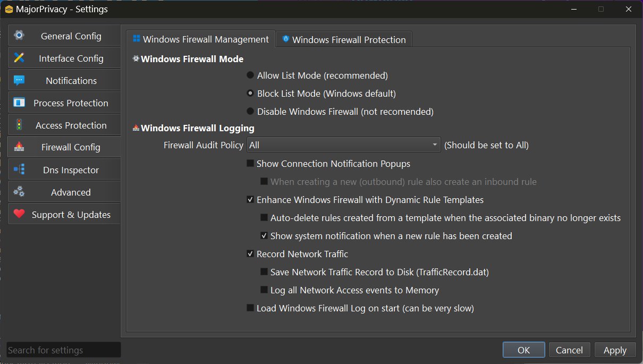
Task: Click the Cancel button
Action: point(569,350)
